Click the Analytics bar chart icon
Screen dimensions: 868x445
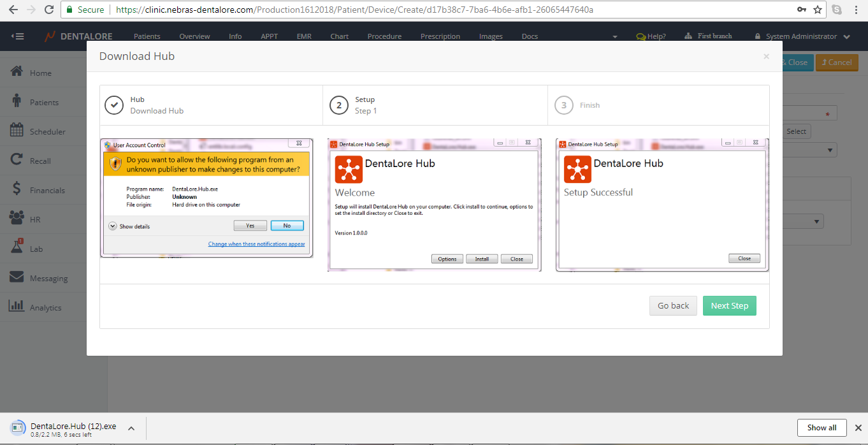(17, 307)
